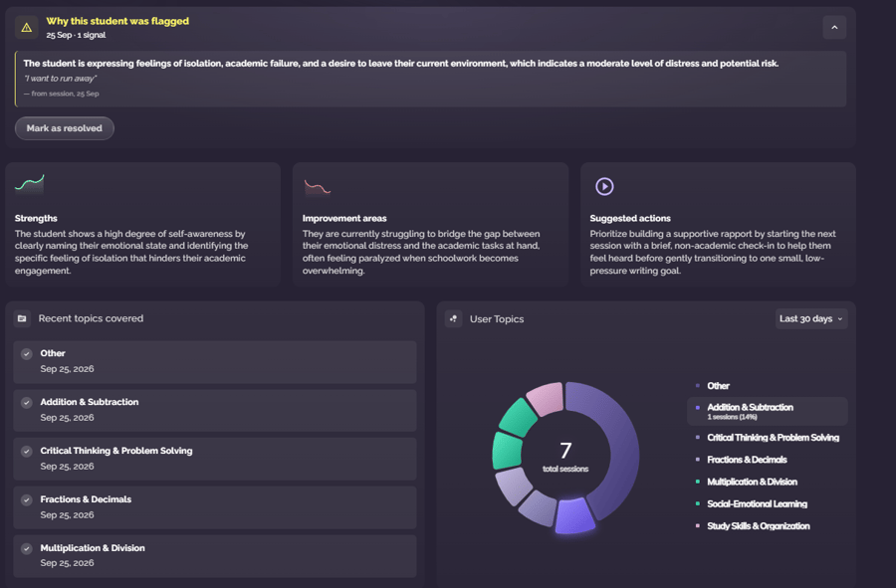This screenshot has height=588, width=896.
Task: Click the Recent topics covered folder icon
Action: [x=22, y=318]
